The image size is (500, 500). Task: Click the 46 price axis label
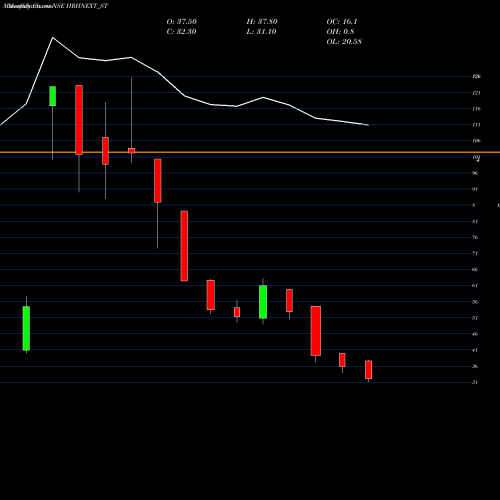pyautogui.click(x=475, y=334)
